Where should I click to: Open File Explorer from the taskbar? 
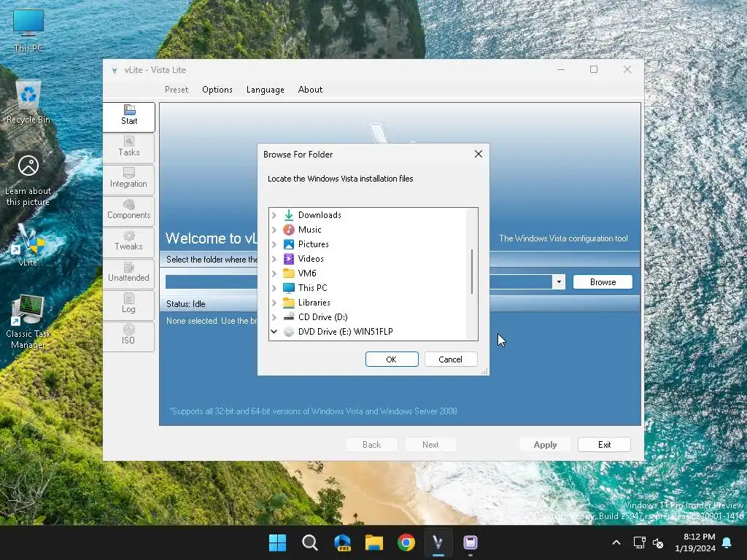pos(374,542)
